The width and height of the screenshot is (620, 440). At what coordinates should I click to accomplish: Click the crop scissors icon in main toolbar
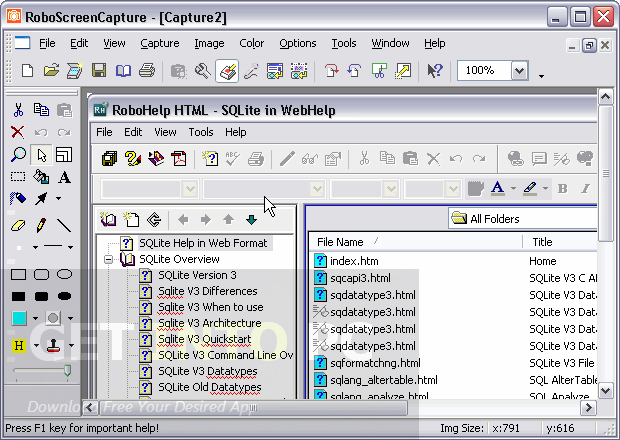click(379, 71)
